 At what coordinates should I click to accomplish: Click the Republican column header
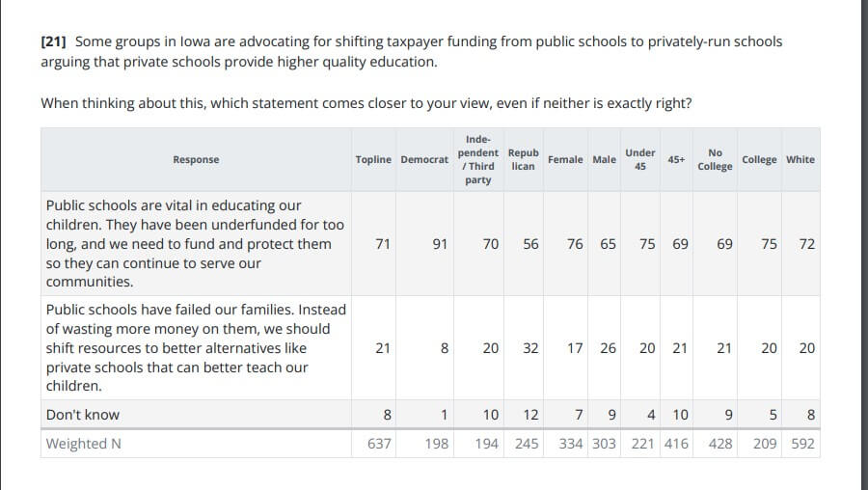524,160
